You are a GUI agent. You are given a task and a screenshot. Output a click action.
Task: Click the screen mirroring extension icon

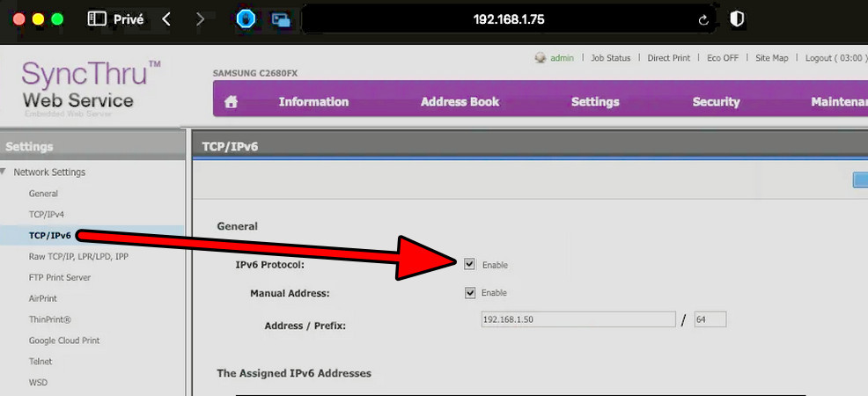(281, 20)
